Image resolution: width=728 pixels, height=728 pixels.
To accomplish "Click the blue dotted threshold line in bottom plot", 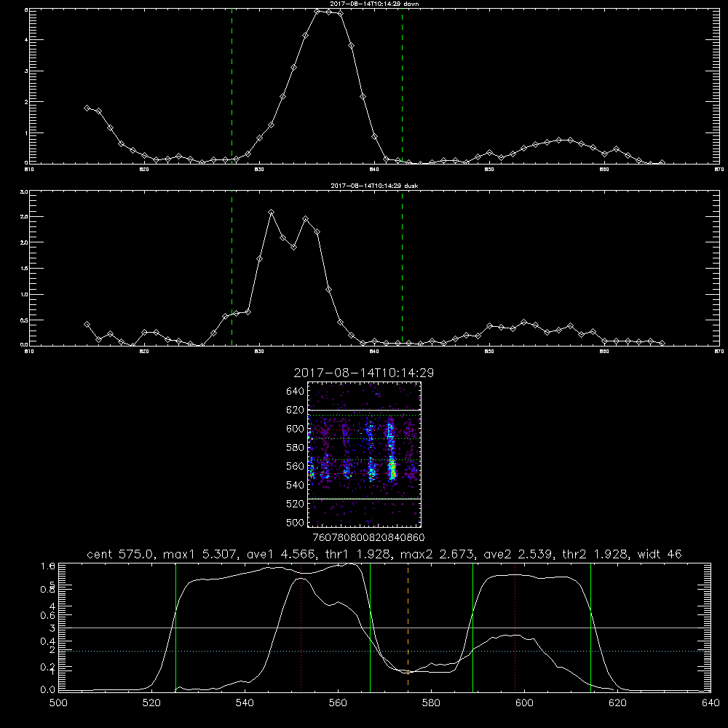I will tap(384, 652).
